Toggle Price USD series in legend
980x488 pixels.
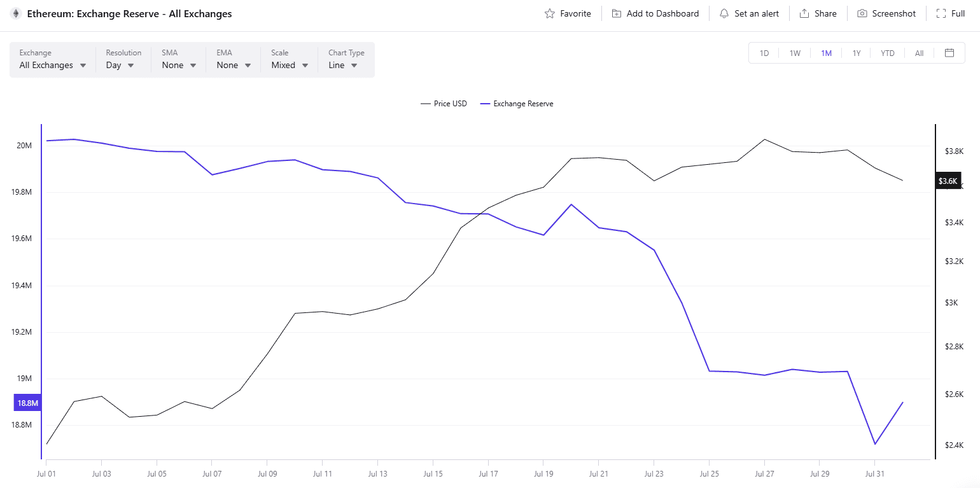(444, 104)
